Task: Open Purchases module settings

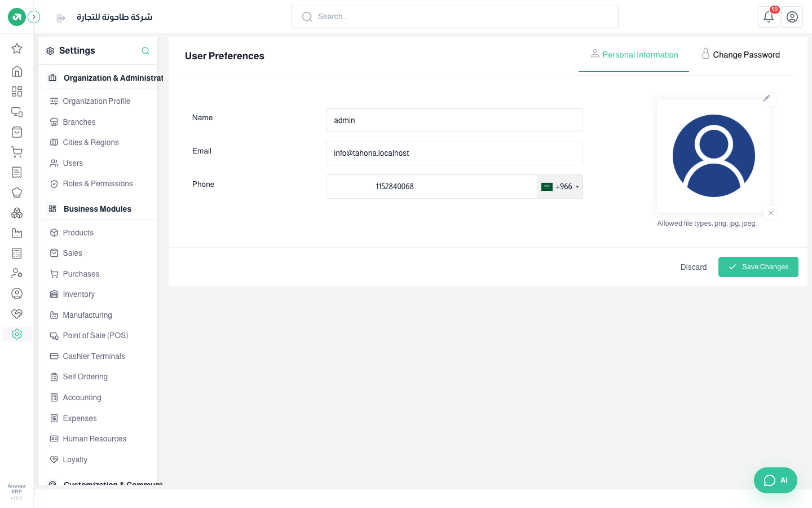Action: click(81, 274)
